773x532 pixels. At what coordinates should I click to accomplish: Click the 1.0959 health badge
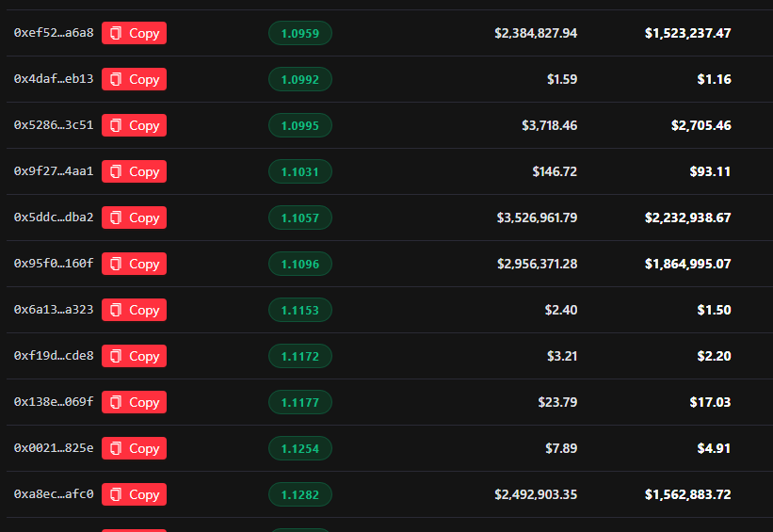click(300, 33)
